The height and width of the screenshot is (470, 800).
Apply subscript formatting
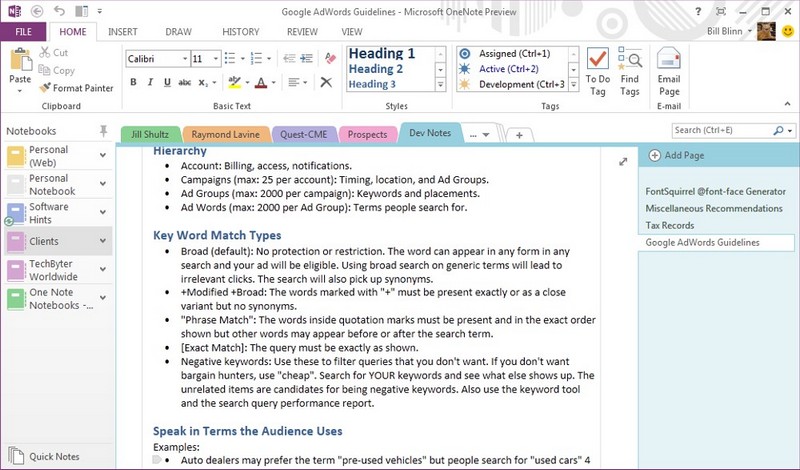pos(203,82)
